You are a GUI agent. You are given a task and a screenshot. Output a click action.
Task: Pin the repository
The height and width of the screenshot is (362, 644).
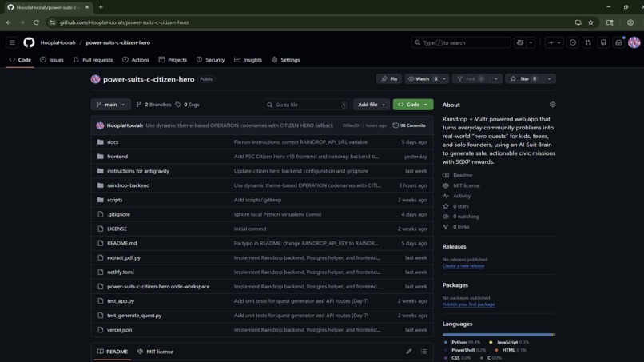389,78
